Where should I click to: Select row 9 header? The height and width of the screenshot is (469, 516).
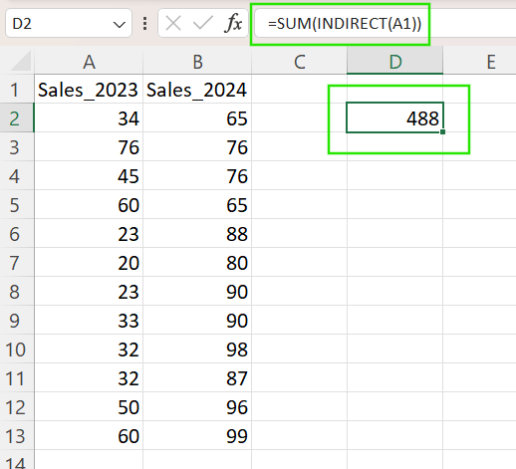(x=17, y=320)
